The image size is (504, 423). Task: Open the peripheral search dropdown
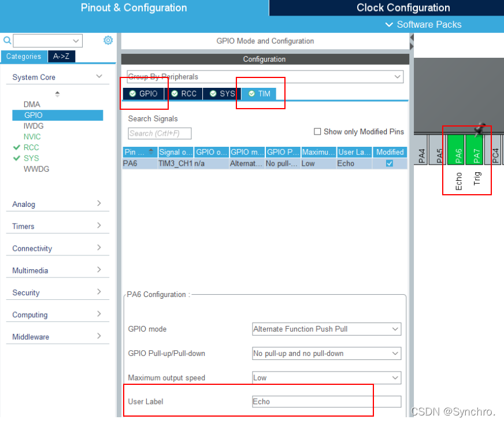tap(76, 41)
